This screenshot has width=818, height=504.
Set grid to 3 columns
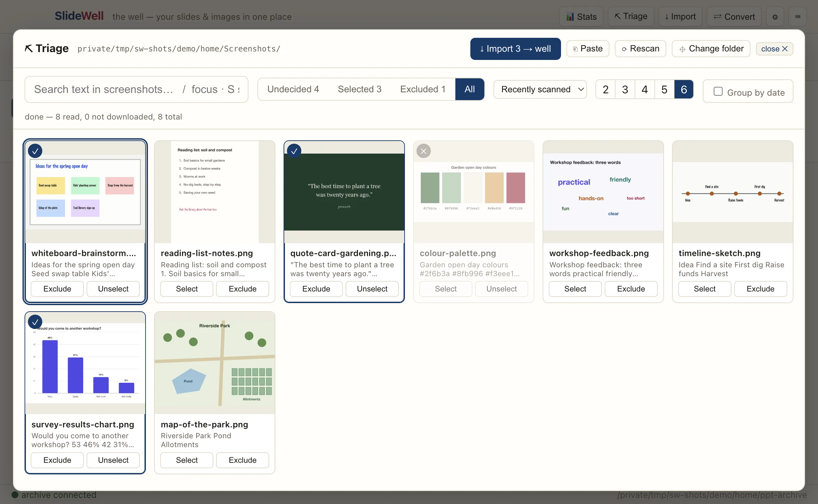click(x=625, y=90)
